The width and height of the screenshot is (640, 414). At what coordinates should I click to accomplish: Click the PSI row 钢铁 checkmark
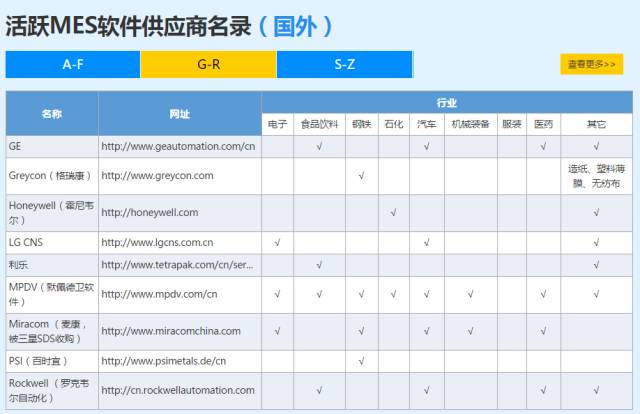(x=361, y=361)
